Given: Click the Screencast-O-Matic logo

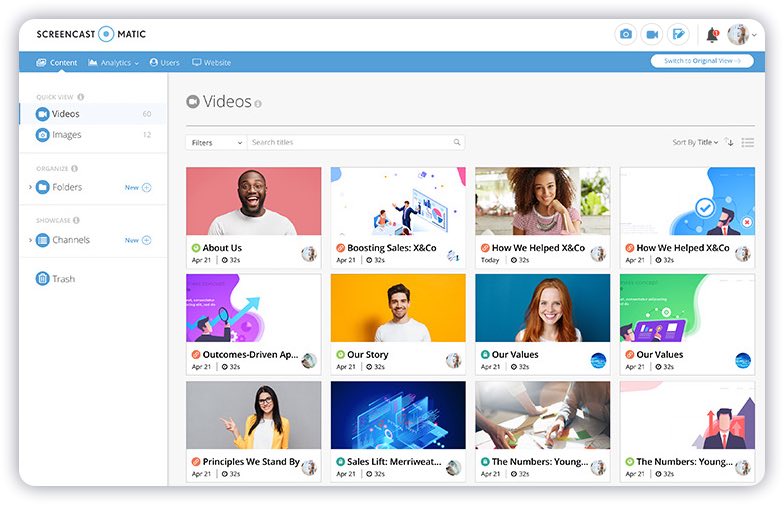Looking at the screenshot, I should pos(91,34).
